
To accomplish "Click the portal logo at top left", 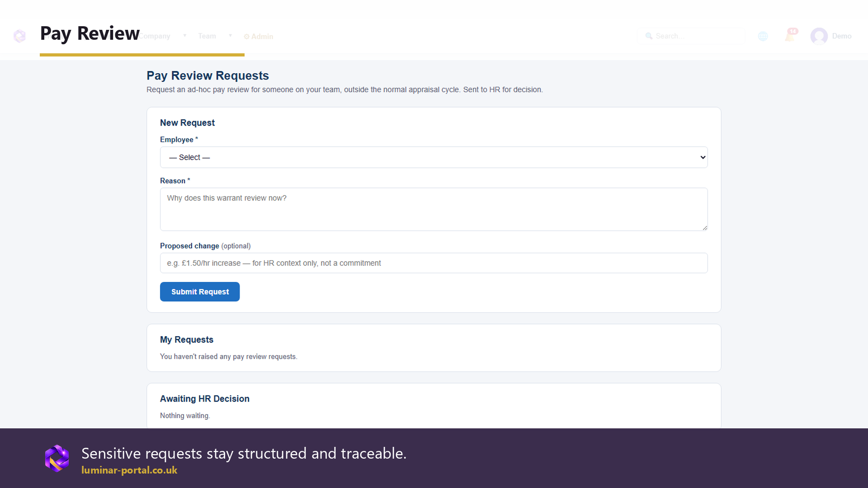I will pos(19,36).
